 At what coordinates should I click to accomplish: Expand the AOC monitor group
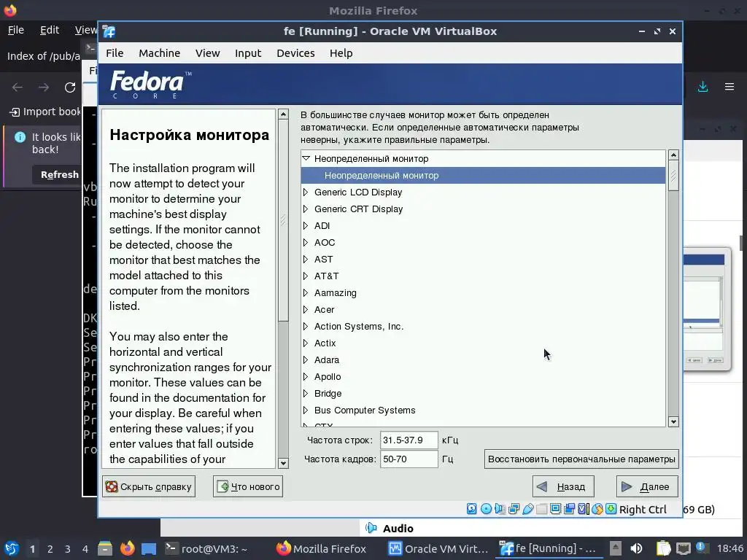[x=306, y=242]
